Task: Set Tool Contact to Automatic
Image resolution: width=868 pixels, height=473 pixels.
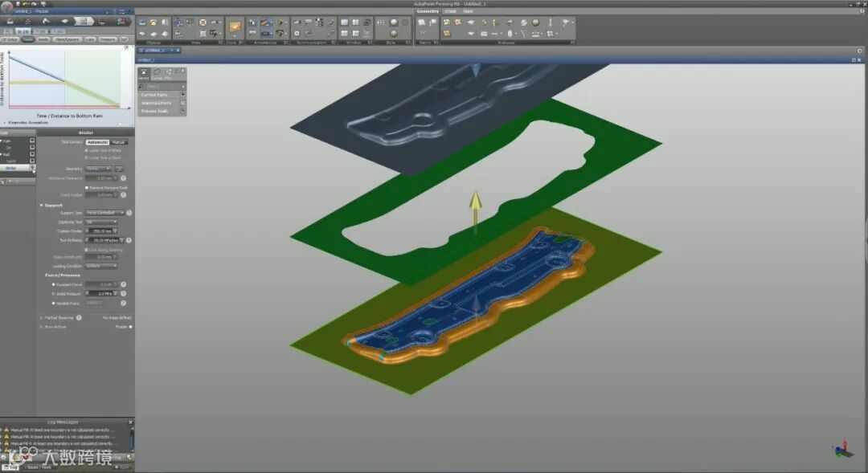Action: coord(97,142)
